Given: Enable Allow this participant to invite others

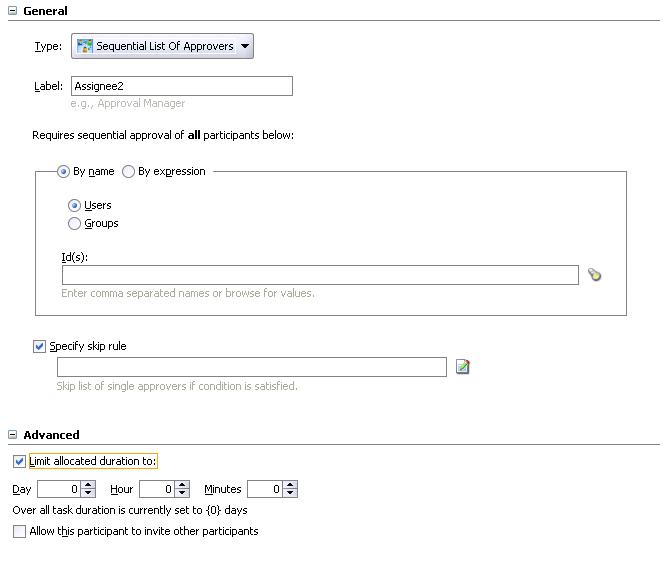Looking at the screenshot, I should coord(20,532).
